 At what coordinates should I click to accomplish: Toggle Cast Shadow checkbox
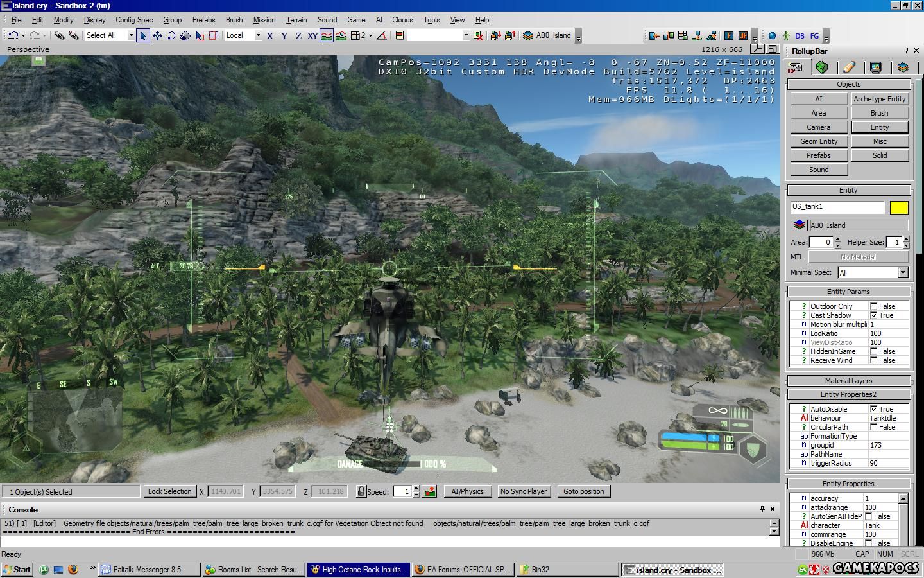pyautogui.click(x=873, y=315)
